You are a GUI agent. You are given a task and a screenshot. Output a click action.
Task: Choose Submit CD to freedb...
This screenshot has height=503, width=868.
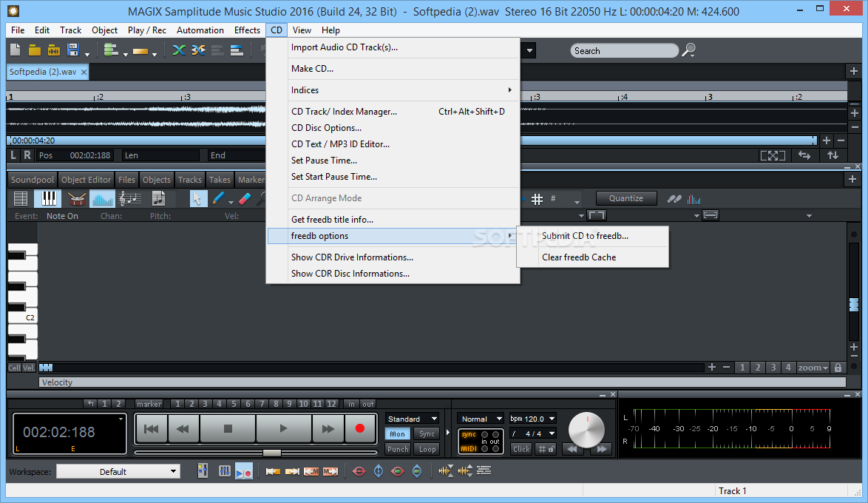click(x=585, y=236)
